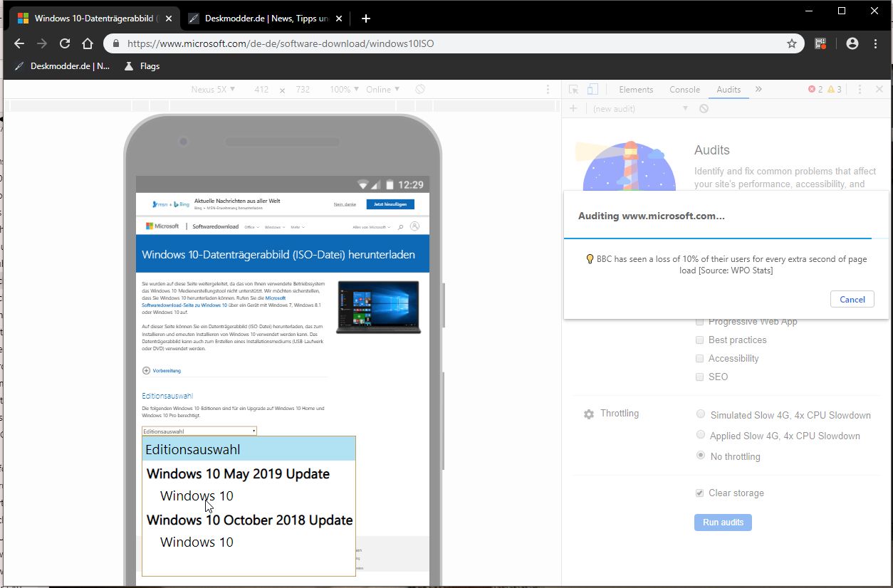
Task: Open device toolbar more options menu
Action: pos(548,90)
